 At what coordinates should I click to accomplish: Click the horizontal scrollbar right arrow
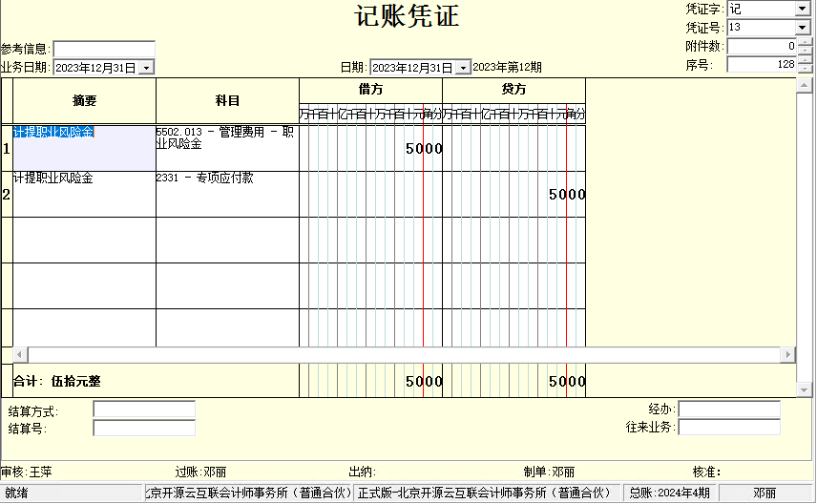[787, 355]
